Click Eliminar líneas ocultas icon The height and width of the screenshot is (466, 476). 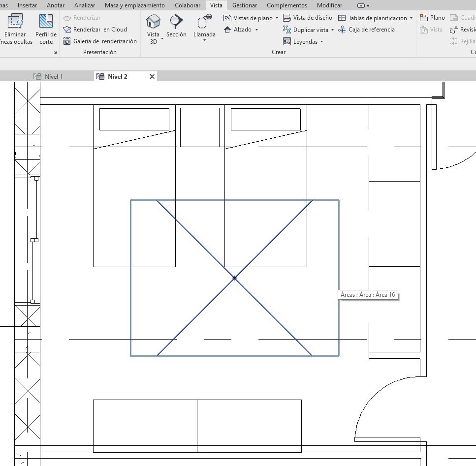coord(15,21)
